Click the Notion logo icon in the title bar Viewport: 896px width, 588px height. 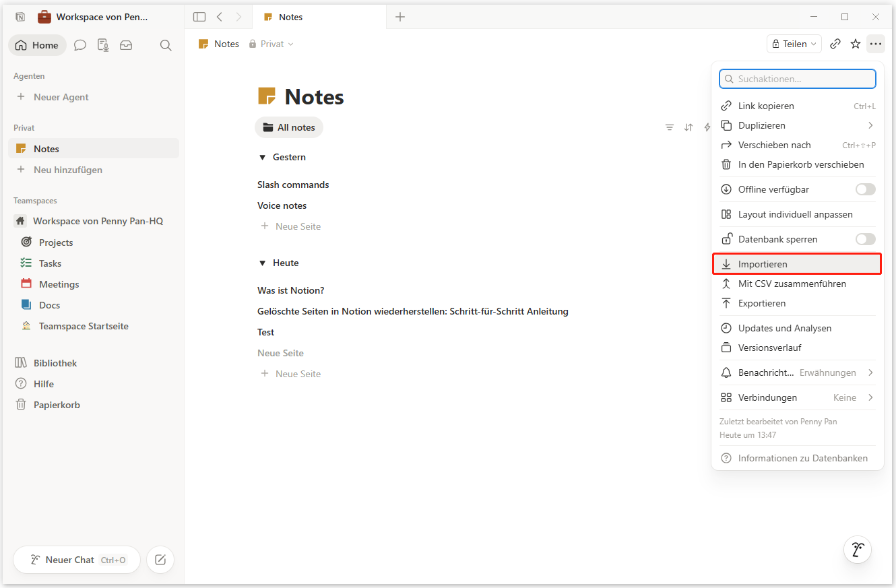pyautogui.click(x=20, y=17)
